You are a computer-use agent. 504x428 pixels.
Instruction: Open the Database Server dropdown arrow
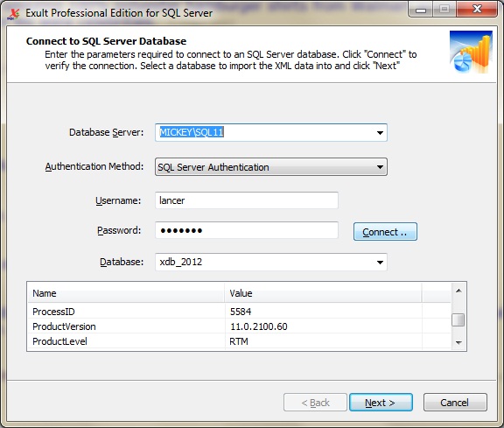coord(380,132)
